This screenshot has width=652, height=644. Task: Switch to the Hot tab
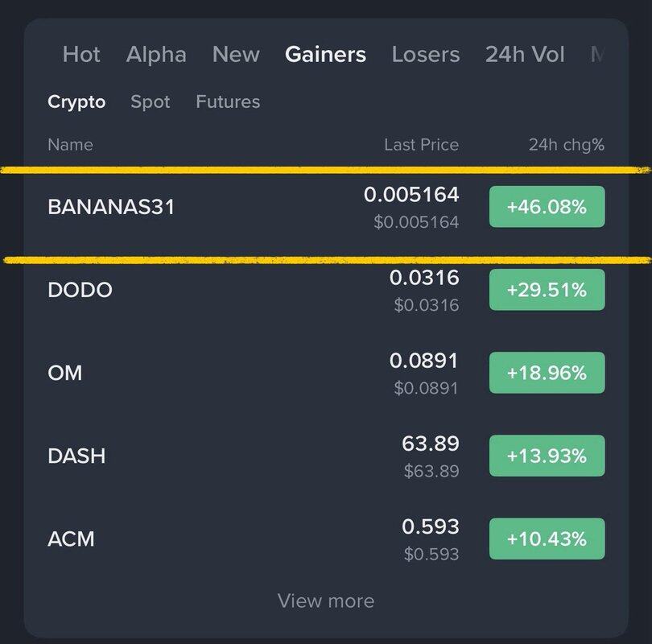[81, 55]
